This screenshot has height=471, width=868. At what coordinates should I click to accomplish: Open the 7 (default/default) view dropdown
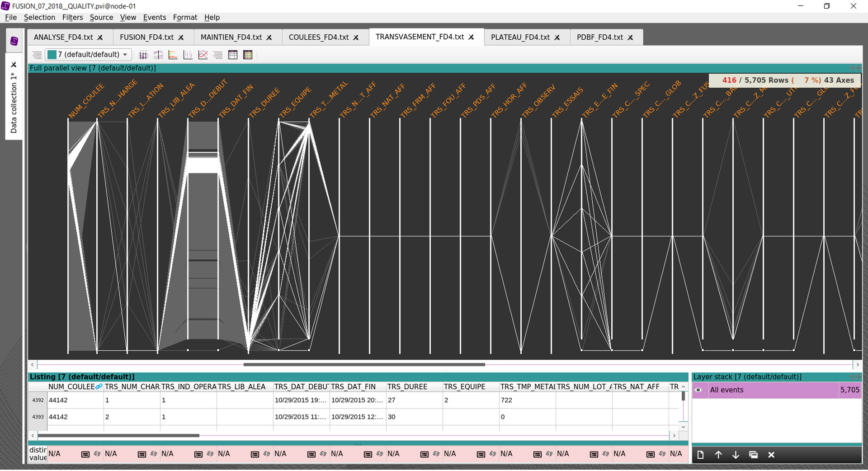125,55
